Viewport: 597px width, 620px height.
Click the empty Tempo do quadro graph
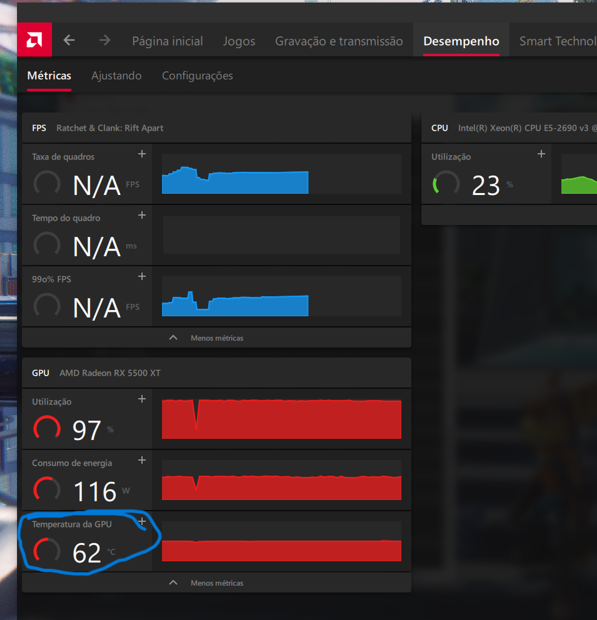281,235
